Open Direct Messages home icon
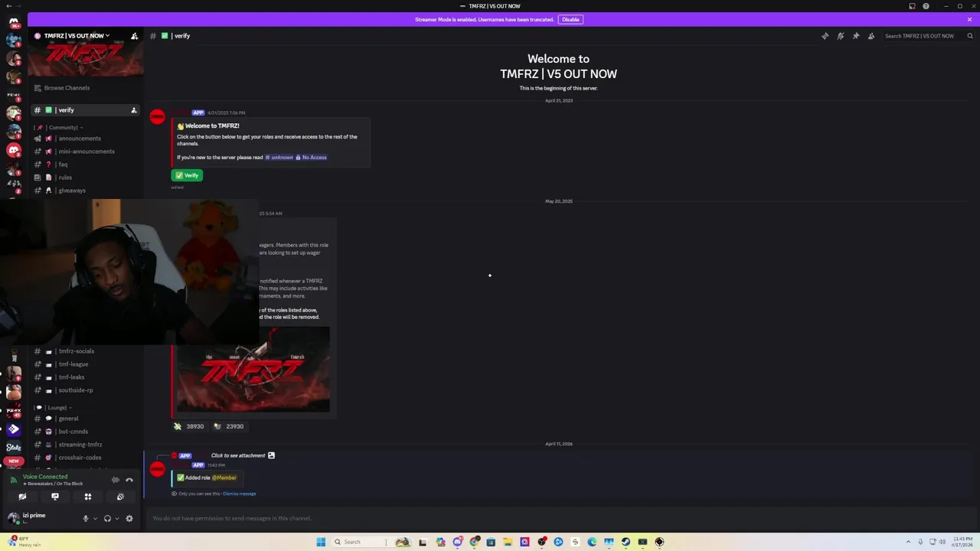The width and height of the screenshot is (980, 551). pos(14,22)
